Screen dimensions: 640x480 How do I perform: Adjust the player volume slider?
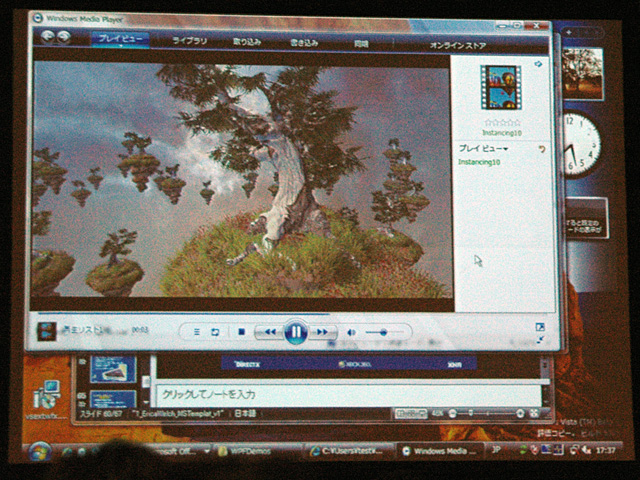coord(383,332)
